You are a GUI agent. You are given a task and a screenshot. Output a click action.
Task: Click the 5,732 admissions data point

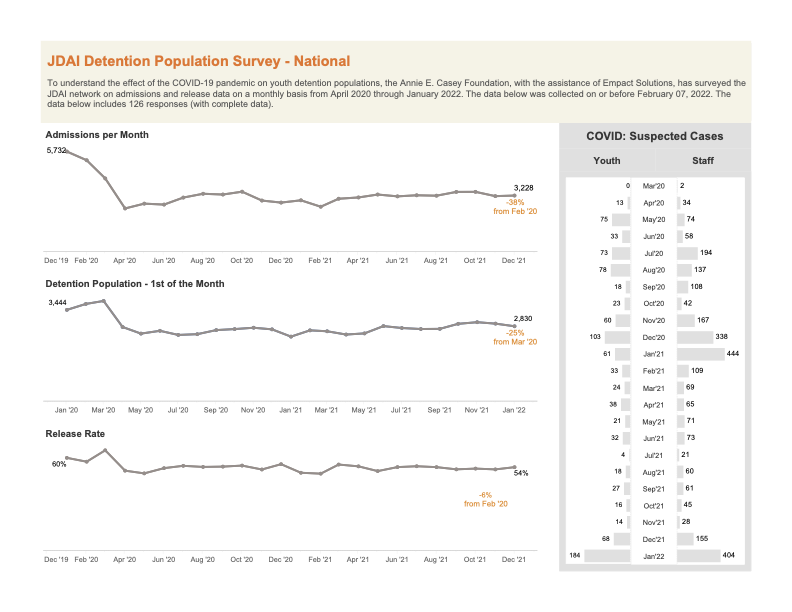pos(67,150)
